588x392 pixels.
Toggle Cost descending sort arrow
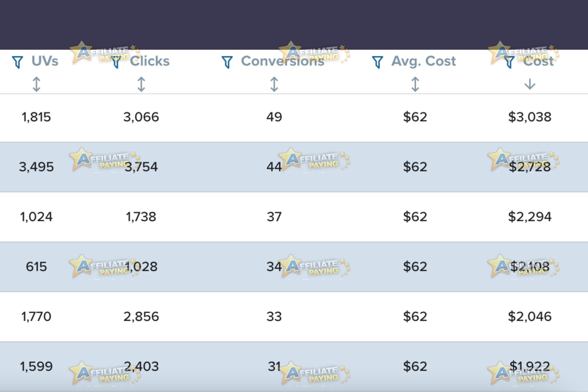(530, 84)
